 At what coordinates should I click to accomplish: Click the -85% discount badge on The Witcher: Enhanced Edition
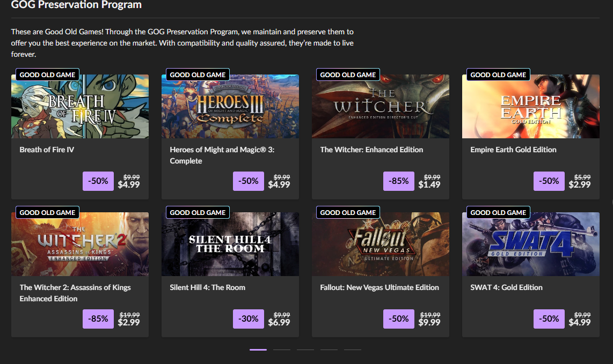pos(399,181)
